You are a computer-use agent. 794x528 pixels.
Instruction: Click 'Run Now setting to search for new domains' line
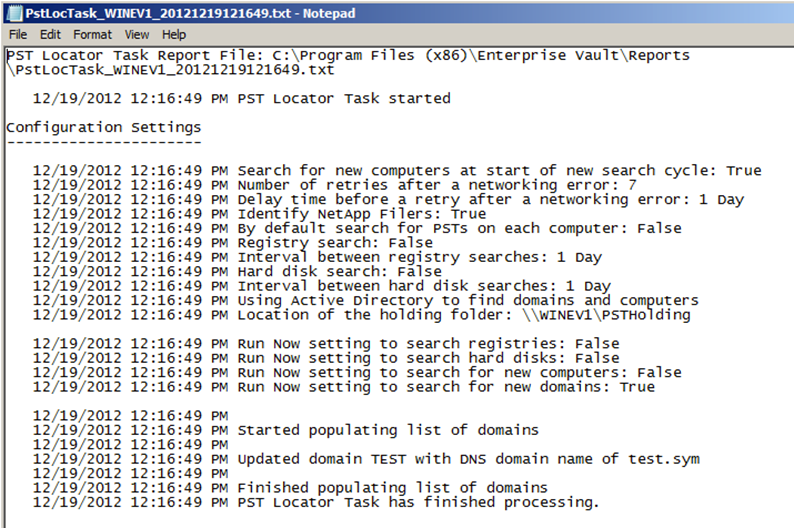[x=445, y=387]
